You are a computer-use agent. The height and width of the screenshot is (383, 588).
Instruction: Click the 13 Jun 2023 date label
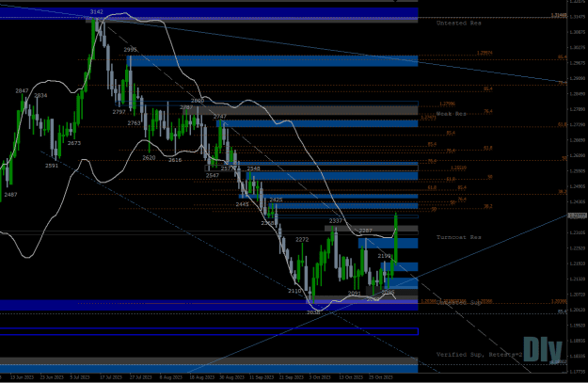point(23,377)
